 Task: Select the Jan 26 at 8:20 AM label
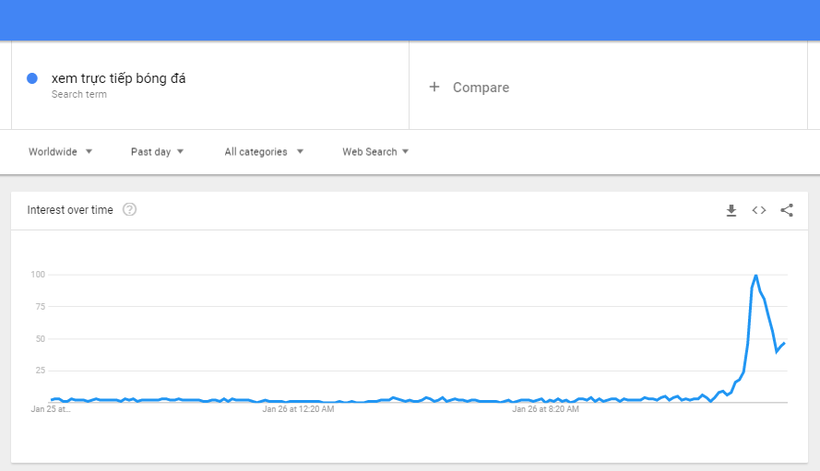point(545,409)
